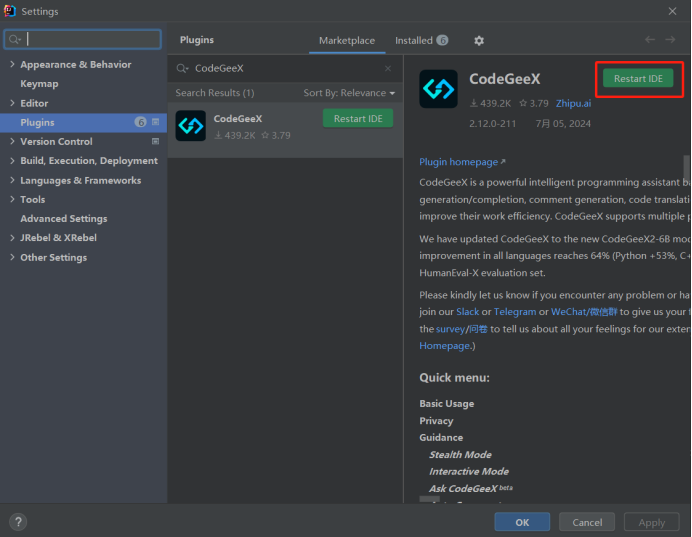Viewport: 692px width, 537px height.
Task: Click the 2.12.0-211 version text
Action: tap(493, 124)
